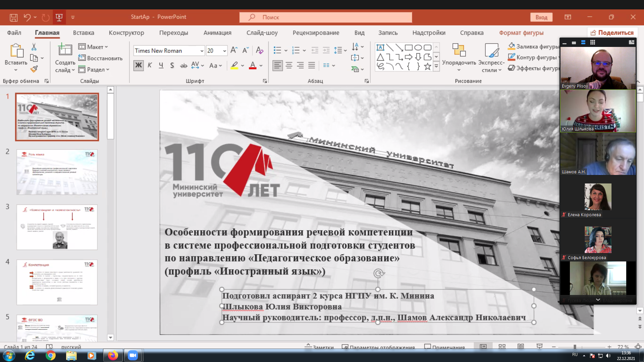
Task: Decrease list indent level
Action: pos(315,50)
